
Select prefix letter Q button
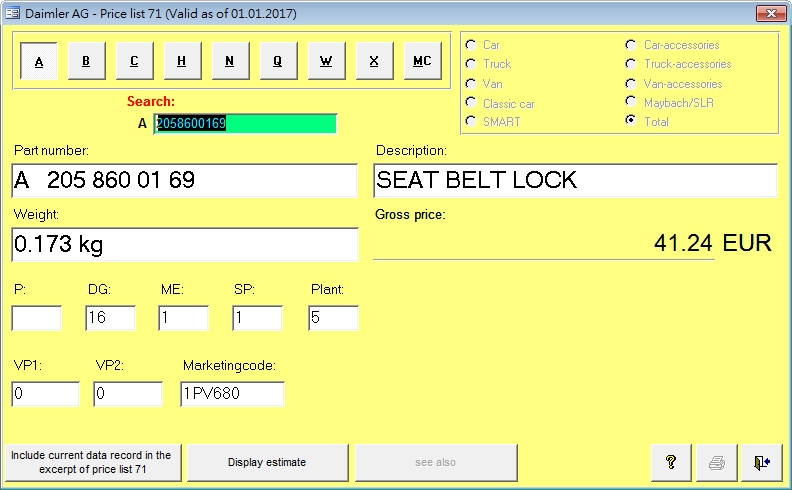pyautogui.click(x=278, y=61)
